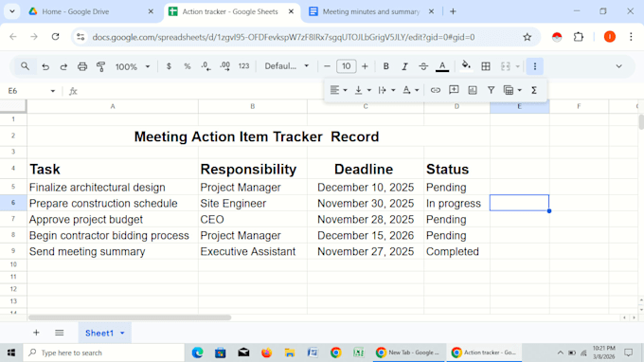Select column E header

coord(520,106)
